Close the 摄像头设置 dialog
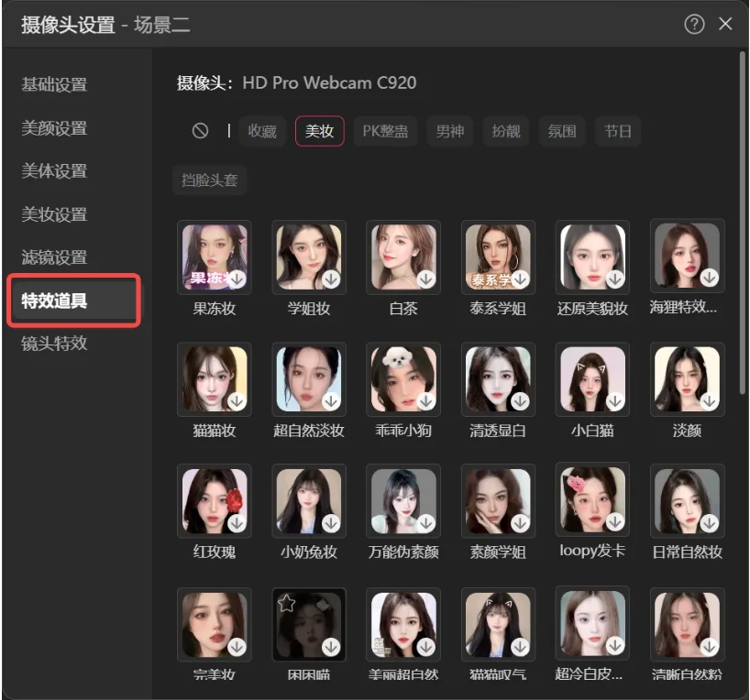 coord(725,25)
